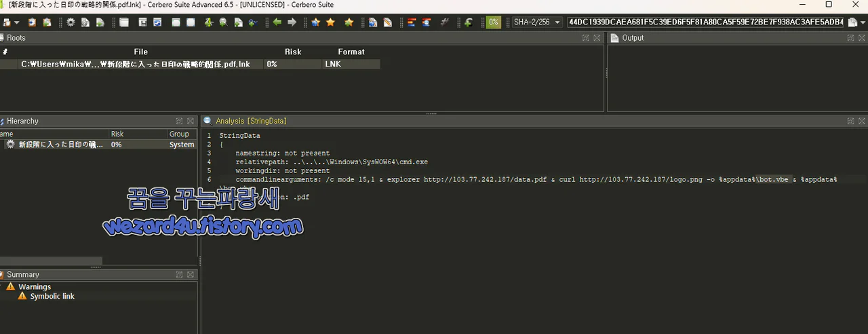Image resolution: width=868 pixels, height=334 pixels.
Task: Open the dropdown arrow beside the copy-hash icon
Action: point(863,22)
